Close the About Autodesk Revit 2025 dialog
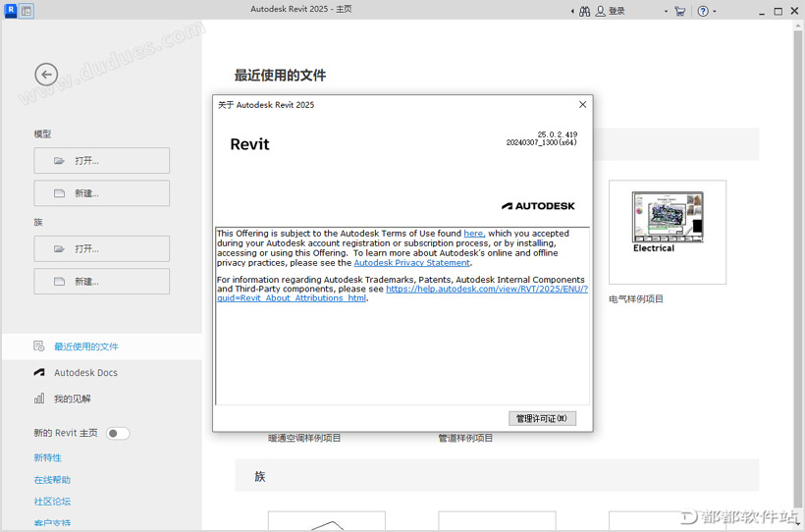Screen dimensions: 805x532 pos(583,105)
